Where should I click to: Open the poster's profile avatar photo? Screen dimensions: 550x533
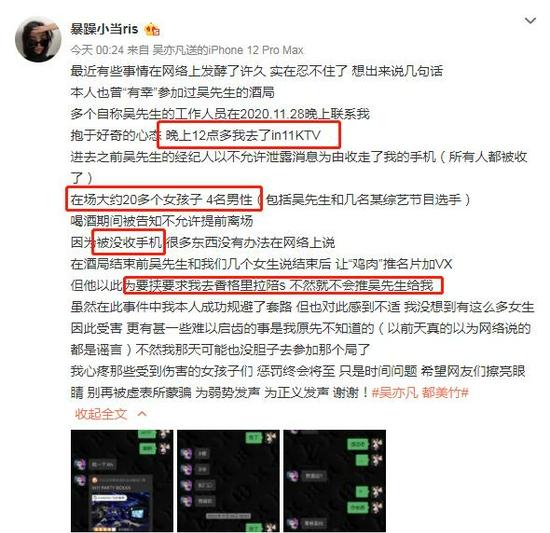38,40
